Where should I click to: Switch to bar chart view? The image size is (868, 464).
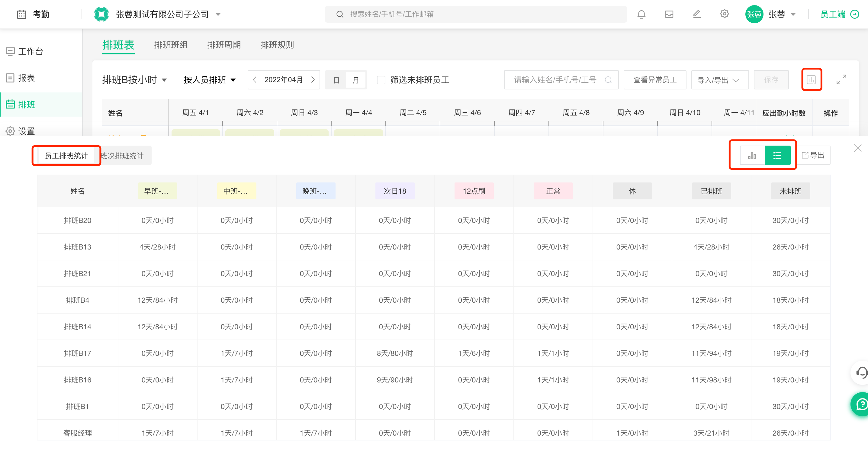click(752, 155)
